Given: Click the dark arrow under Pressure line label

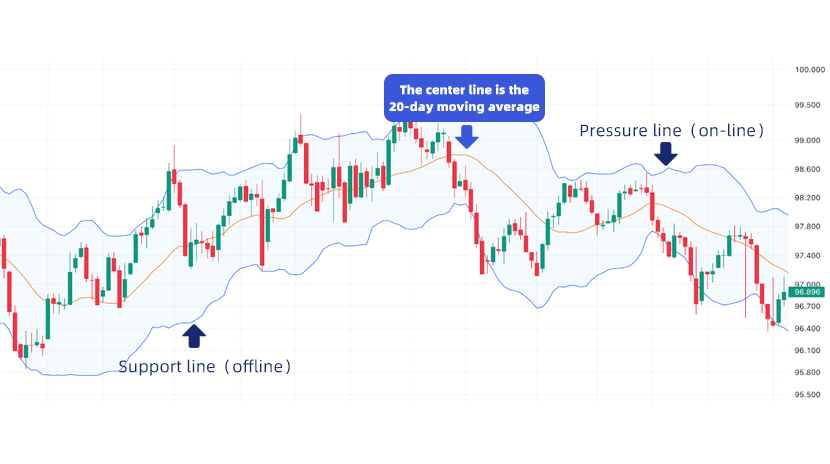Looking at the screenshot, I should click(665, 153).
